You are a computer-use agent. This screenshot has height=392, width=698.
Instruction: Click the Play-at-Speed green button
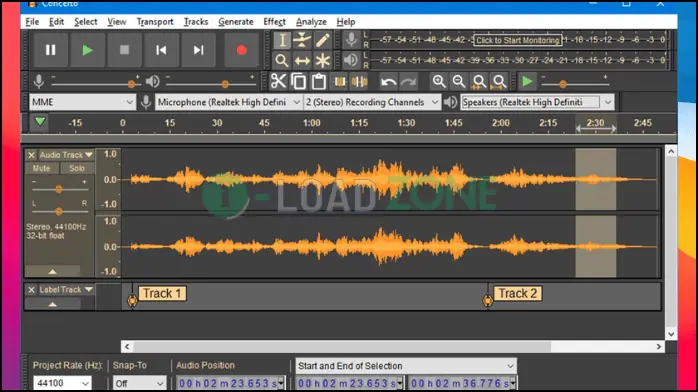[527, 81]
